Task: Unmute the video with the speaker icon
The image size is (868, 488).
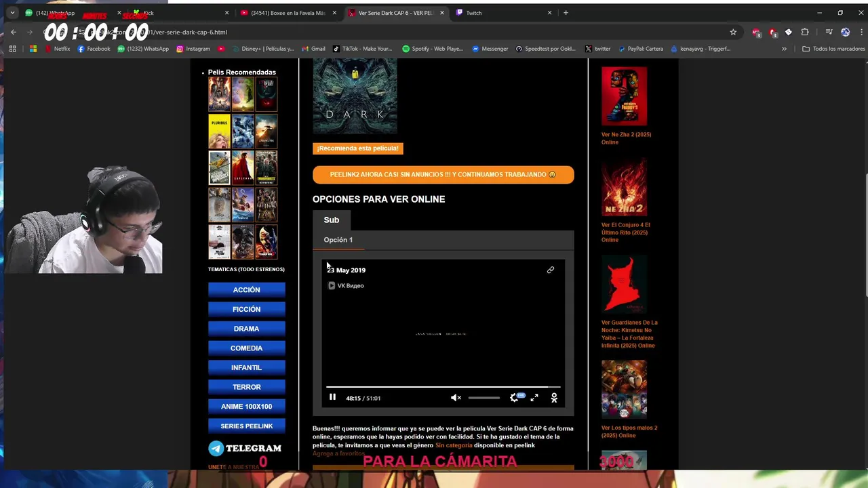Action: tap(456, 398)
